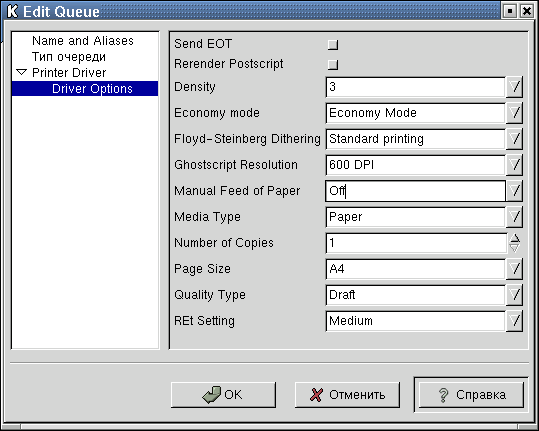Select Тип очереди in the left tree

69,57
